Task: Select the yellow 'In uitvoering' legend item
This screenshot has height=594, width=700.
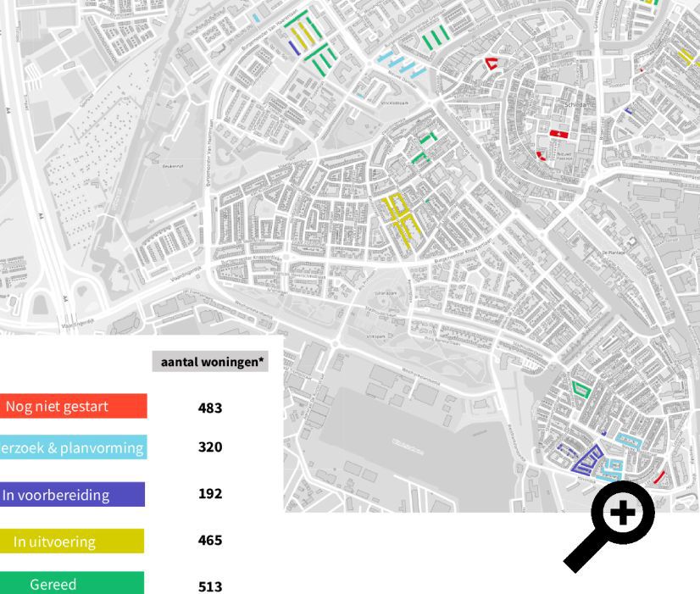Action: coord(72,541)
